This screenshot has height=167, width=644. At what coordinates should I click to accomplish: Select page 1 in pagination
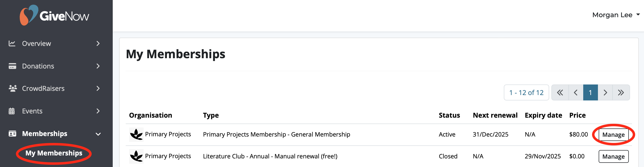pyautogui.click(x=591, y=92)
